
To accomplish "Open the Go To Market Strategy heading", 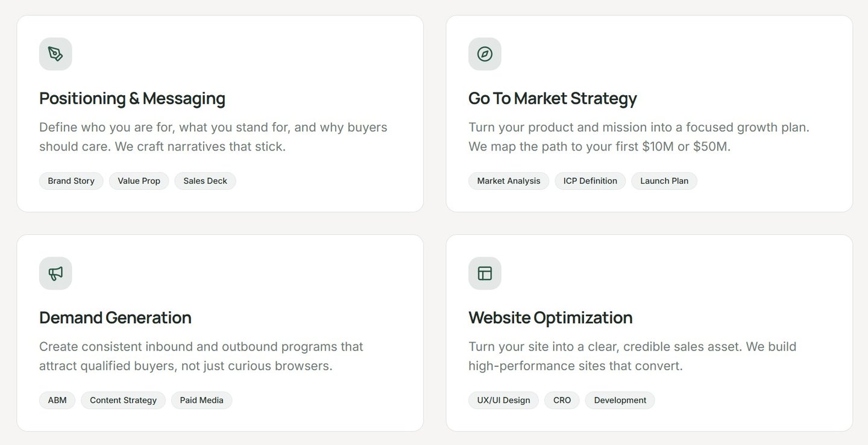I will pyautogui.click(x=552, y=98).
